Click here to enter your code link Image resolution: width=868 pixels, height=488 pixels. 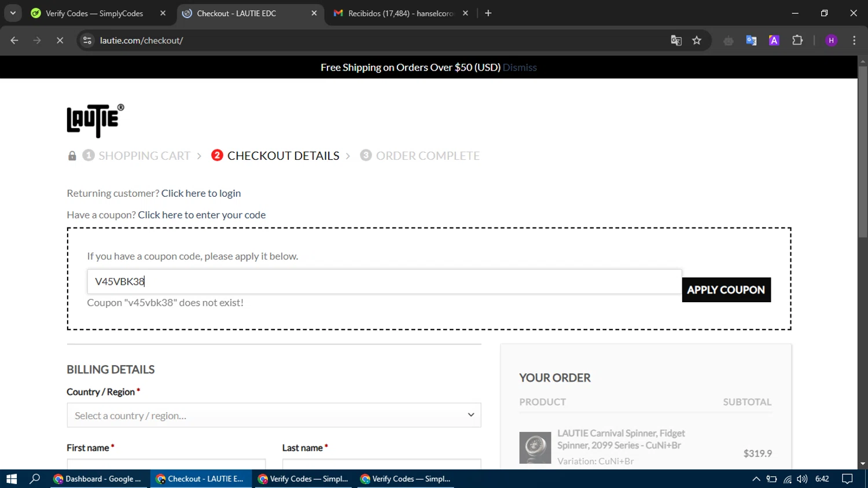pyautogui.click(x=202, y=215)
